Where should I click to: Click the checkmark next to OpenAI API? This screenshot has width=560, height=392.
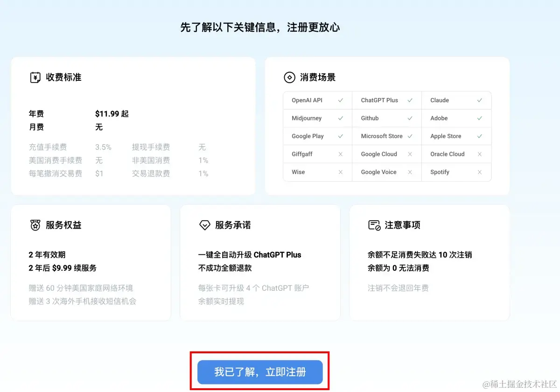tap(341, 100)
